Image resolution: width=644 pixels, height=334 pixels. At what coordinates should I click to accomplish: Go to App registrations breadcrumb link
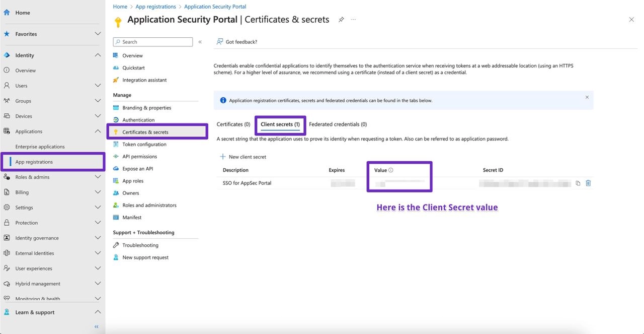click(x=155, y=7)
